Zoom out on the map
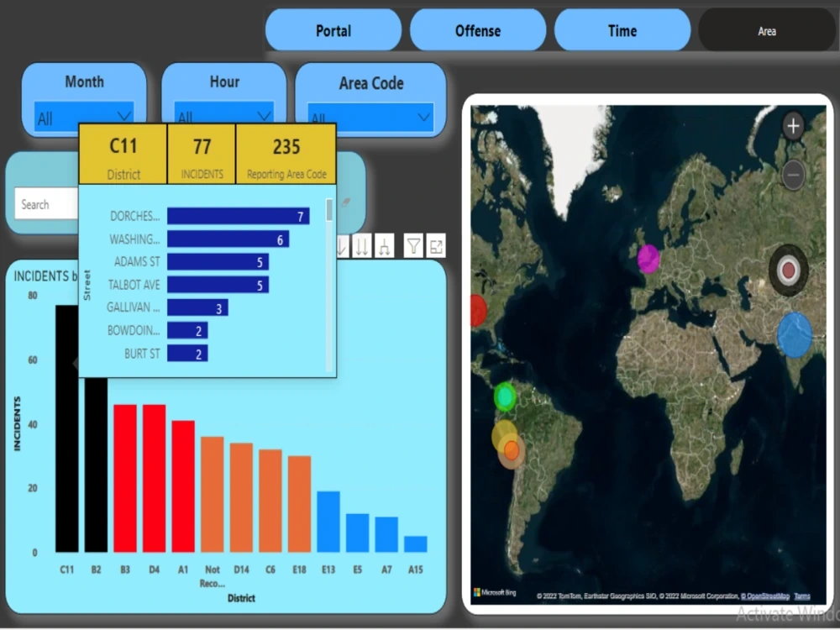This screenshot has height=630, width=840. tap(792, 175)
